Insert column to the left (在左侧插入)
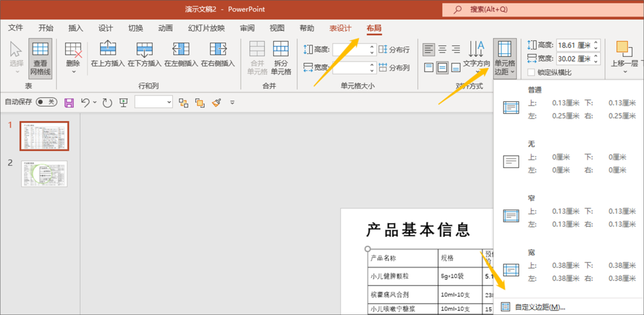This screenshot has height=315, width=644. pyautogui.click(x=181, y=54)
